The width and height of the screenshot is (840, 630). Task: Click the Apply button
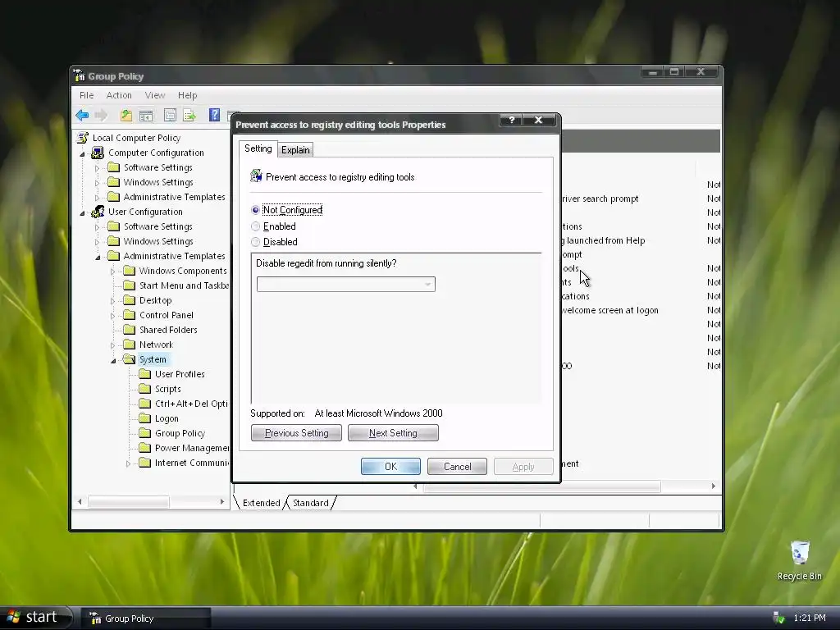(x=523, y=467)
